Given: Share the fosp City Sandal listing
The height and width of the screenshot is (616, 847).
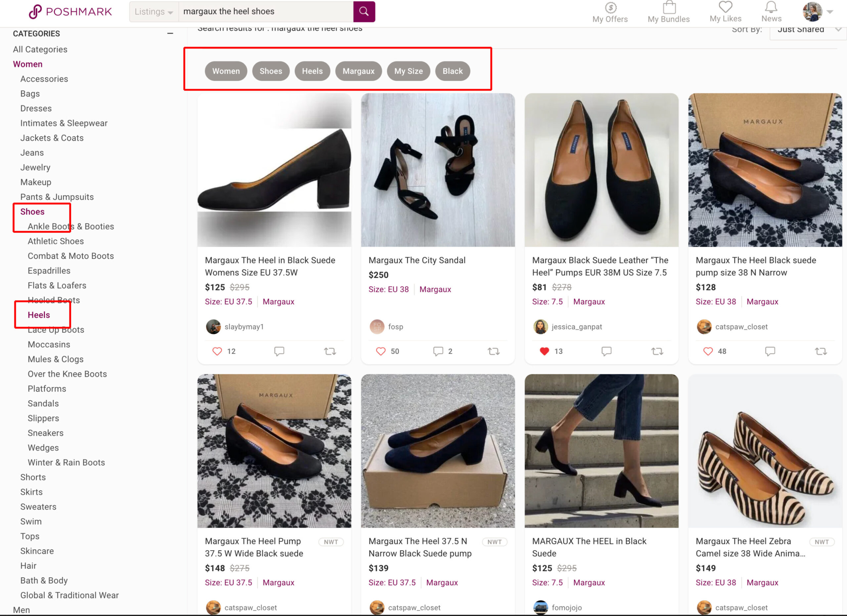Looking at the screenshot, I should (493, 351).
